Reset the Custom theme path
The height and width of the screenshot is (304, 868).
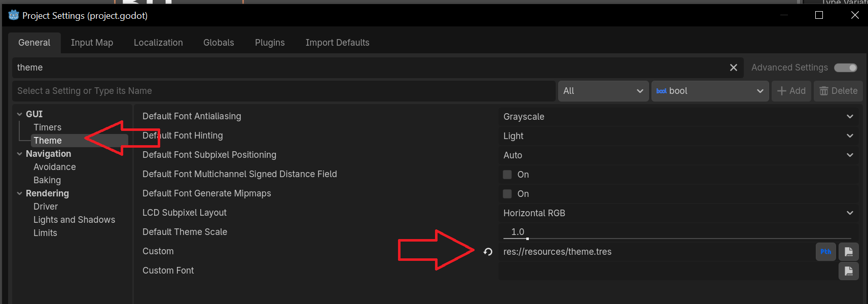(488, 252)
